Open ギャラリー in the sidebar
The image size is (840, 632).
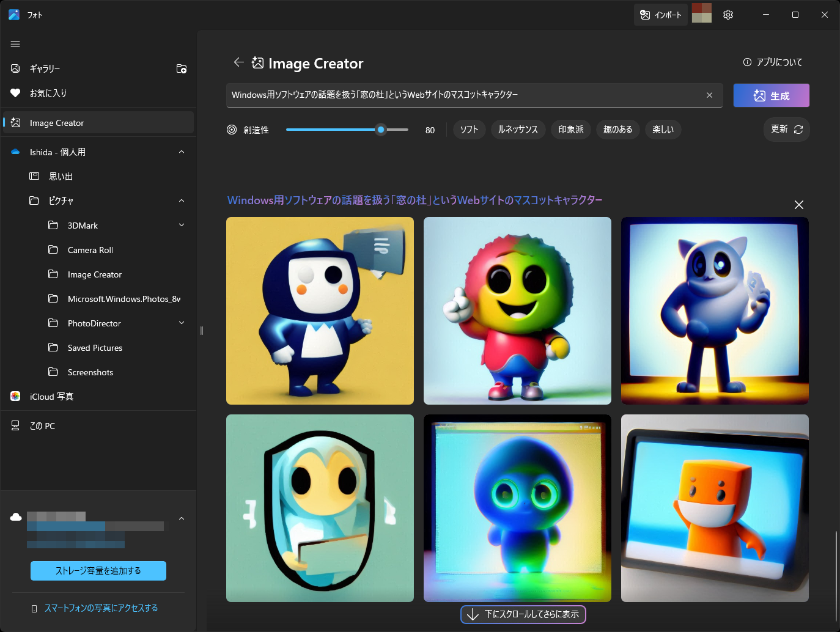click(45, 68)
